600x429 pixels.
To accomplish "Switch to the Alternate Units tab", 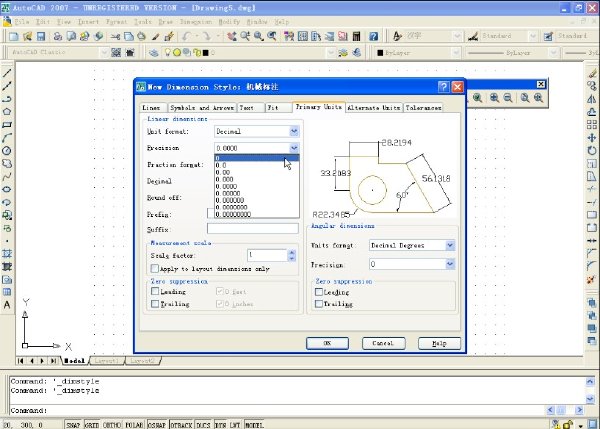I will 374,108.
